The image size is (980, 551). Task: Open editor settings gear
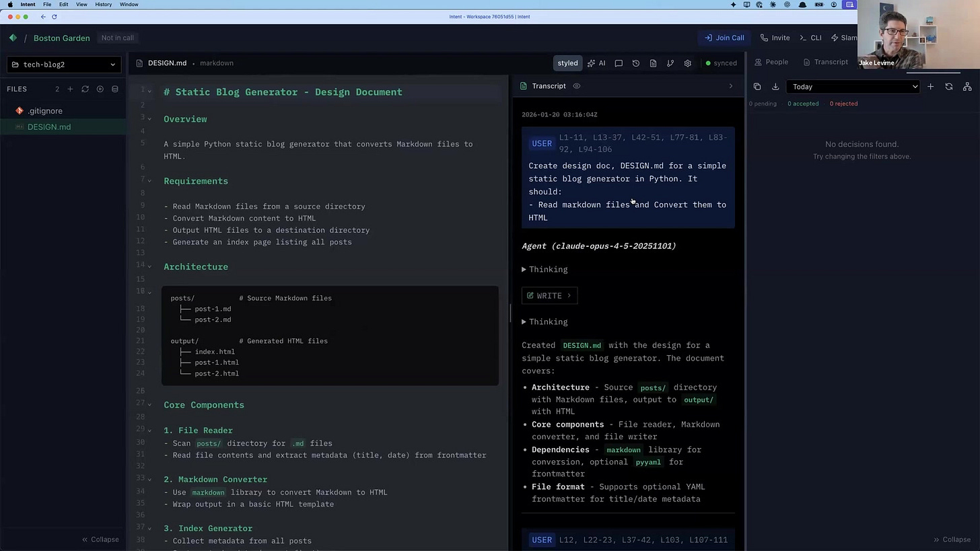pos(687,63)
